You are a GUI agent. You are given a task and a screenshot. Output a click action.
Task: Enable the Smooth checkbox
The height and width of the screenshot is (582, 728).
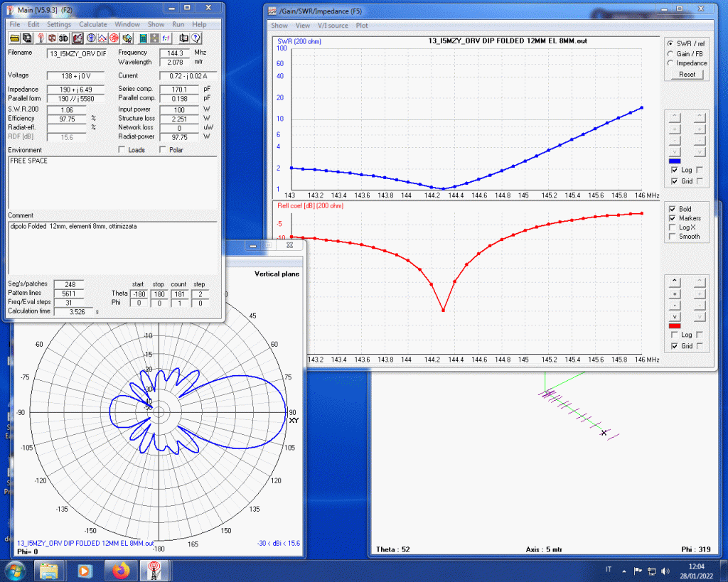point(673,237)
